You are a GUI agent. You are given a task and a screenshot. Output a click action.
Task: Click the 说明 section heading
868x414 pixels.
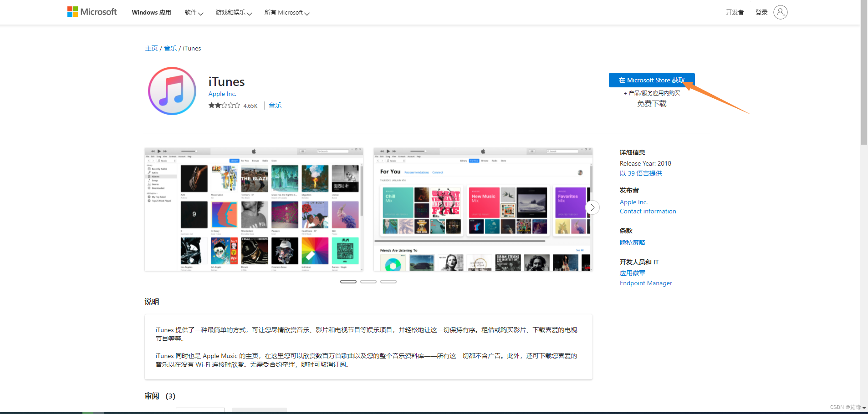[152, 302]
